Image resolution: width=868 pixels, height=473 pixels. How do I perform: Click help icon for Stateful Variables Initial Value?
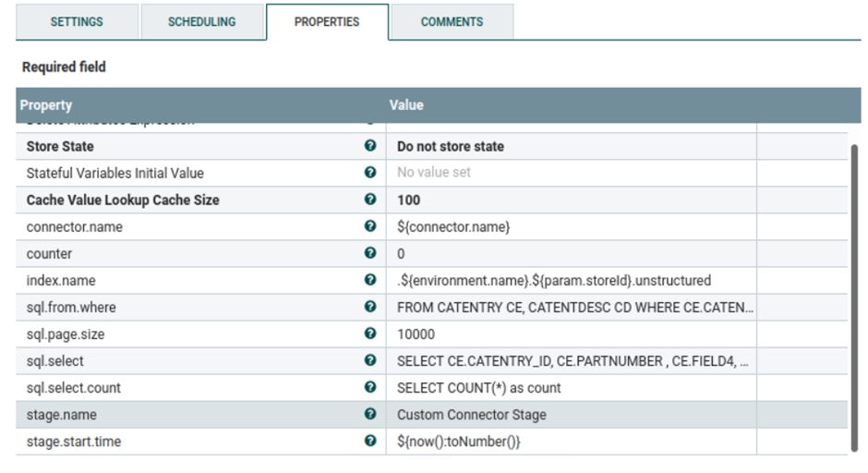click(370, 173)
